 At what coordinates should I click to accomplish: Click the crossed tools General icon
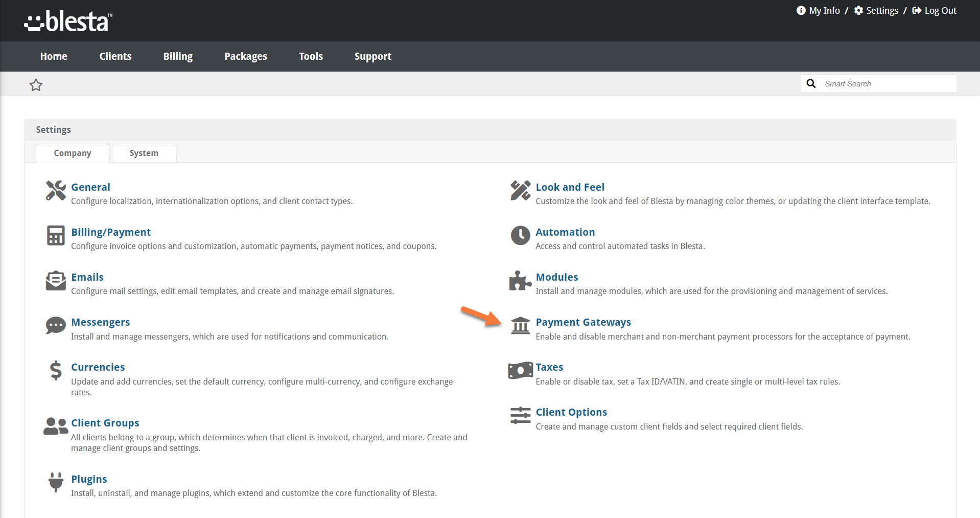[56, 191]
